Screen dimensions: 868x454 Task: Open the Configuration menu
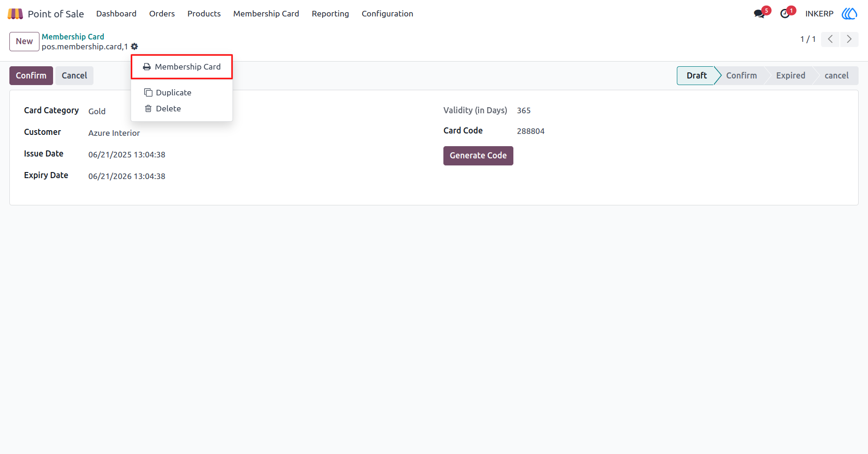pyautogui.click(x=387, y=14)
